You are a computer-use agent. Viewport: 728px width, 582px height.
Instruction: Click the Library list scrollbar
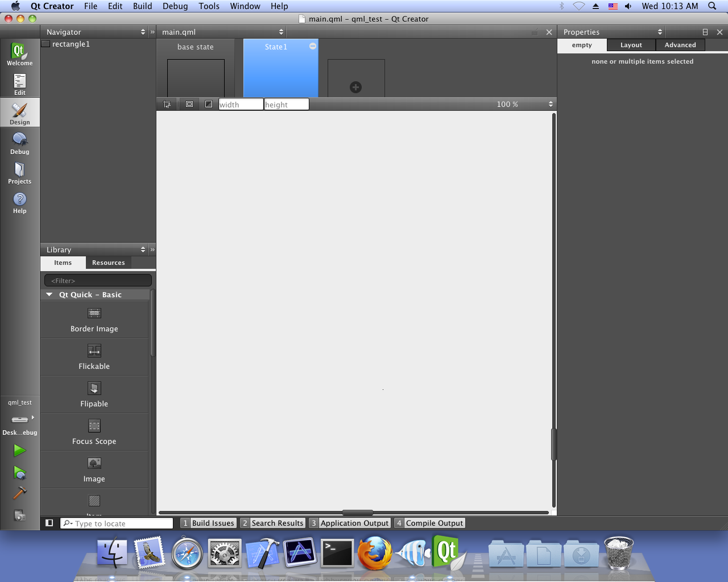(x=152, y=324)
